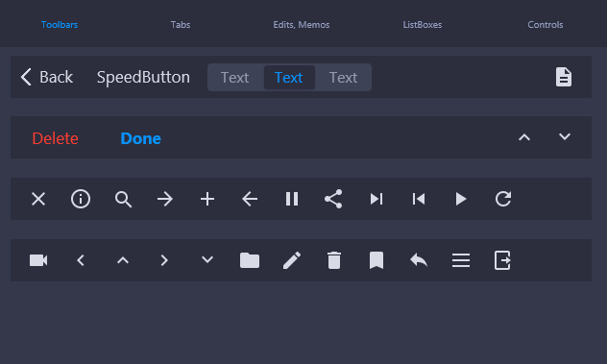
Task: Switch to the Toolbars tab
Action: pos(60,25)
